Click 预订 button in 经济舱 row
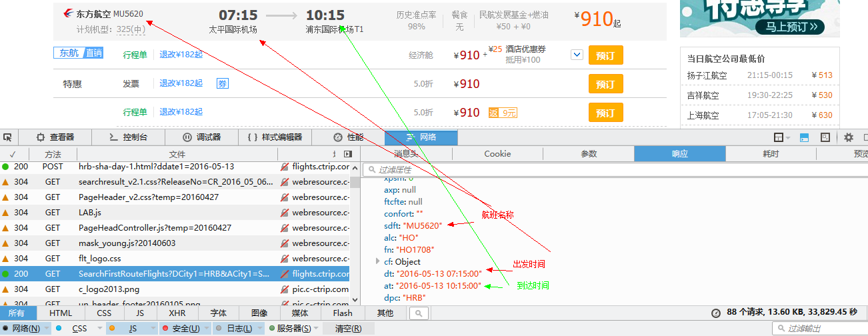 click(x=605, y=55)
